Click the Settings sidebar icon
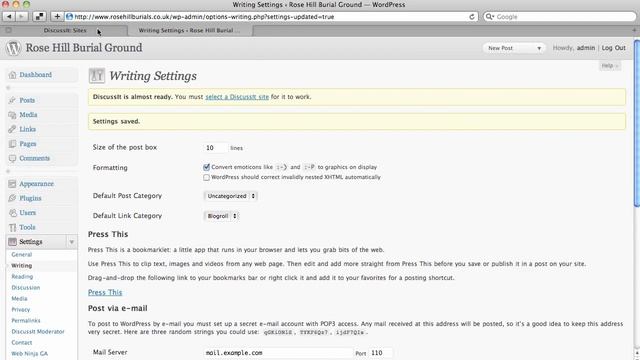The height and width of the screenshot is (360, 640). (12, 242)
